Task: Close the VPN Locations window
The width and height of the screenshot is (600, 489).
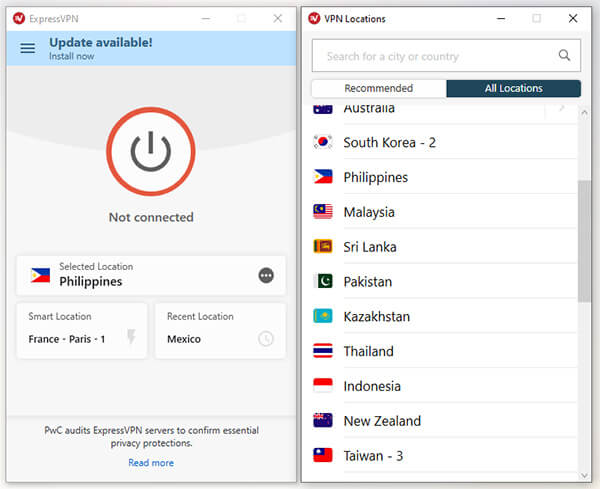Action: pyautogui.click(x=573, y=18)
